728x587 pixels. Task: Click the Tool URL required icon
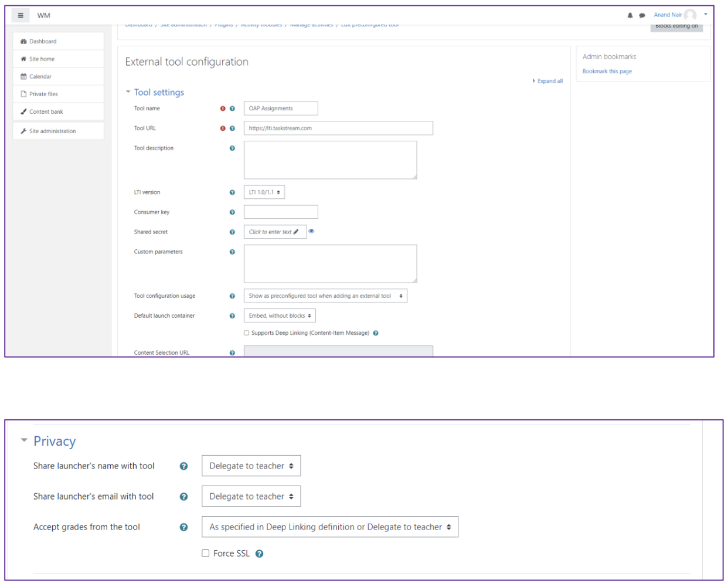(223, 128)
